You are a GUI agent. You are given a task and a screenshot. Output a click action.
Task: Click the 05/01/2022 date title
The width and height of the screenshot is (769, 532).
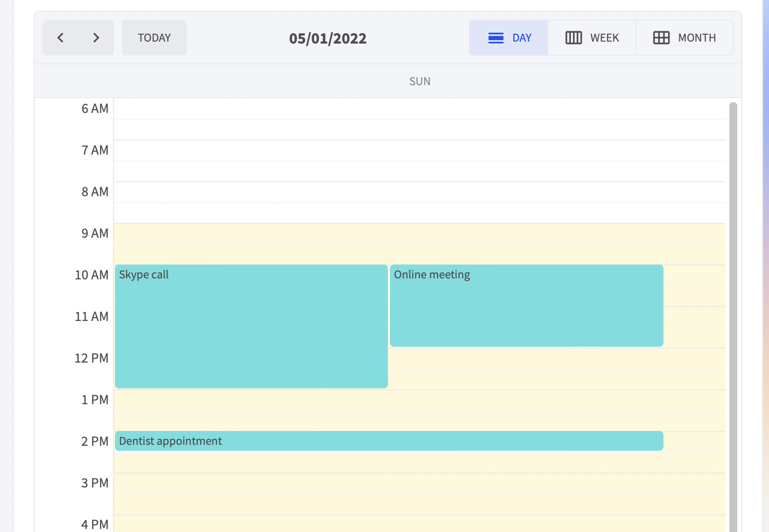(328, 38)
